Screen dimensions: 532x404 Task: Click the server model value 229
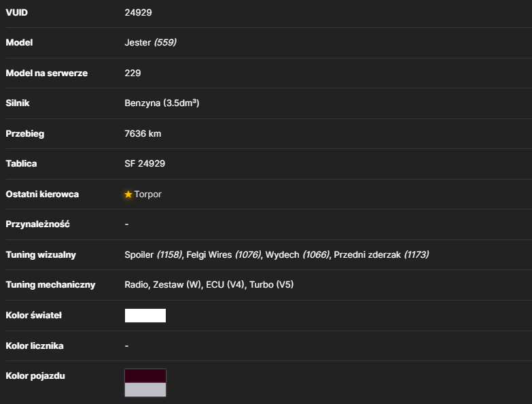(132, 73)
